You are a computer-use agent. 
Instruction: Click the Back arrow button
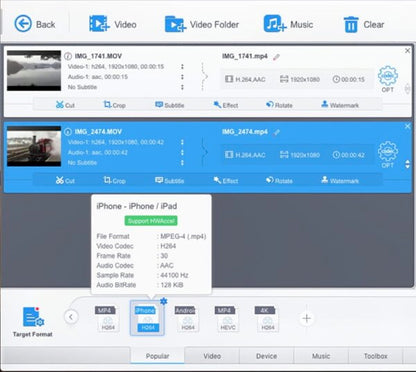(x=35, y=24)
